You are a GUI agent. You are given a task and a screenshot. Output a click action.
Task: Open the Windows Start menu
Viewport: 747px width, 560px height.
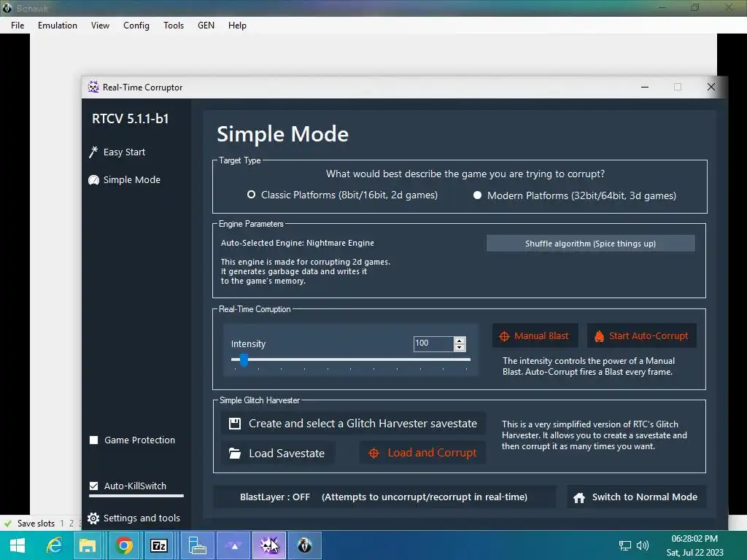click(18, 545)
